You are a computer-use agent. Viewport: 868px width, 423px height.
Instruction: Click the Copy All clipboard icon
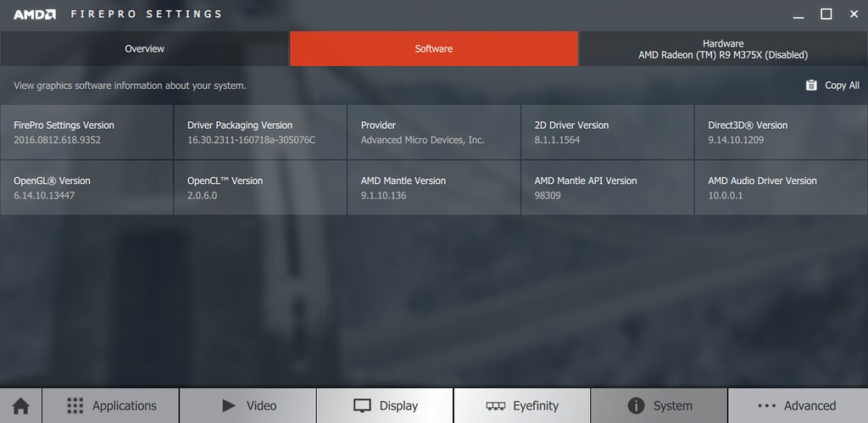[x=811, y=86]
